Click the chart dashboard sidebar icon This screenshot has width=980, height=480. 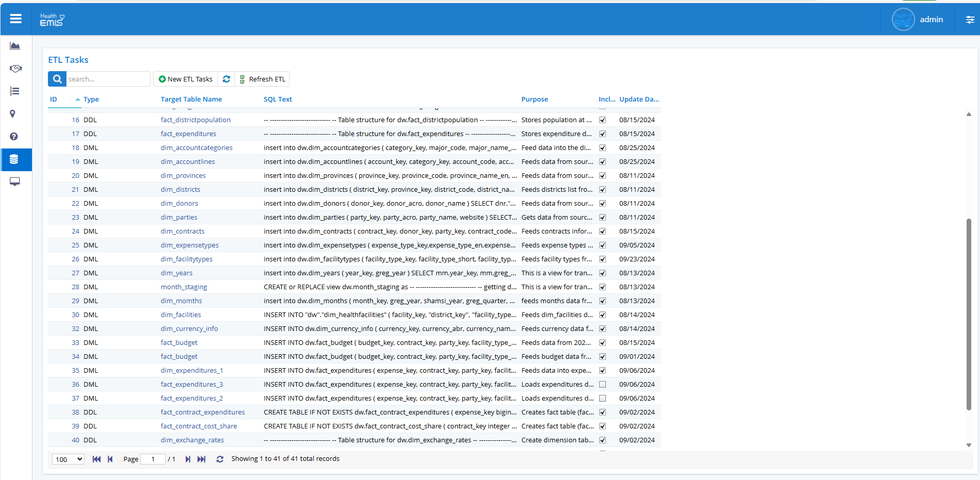point(15,46)
